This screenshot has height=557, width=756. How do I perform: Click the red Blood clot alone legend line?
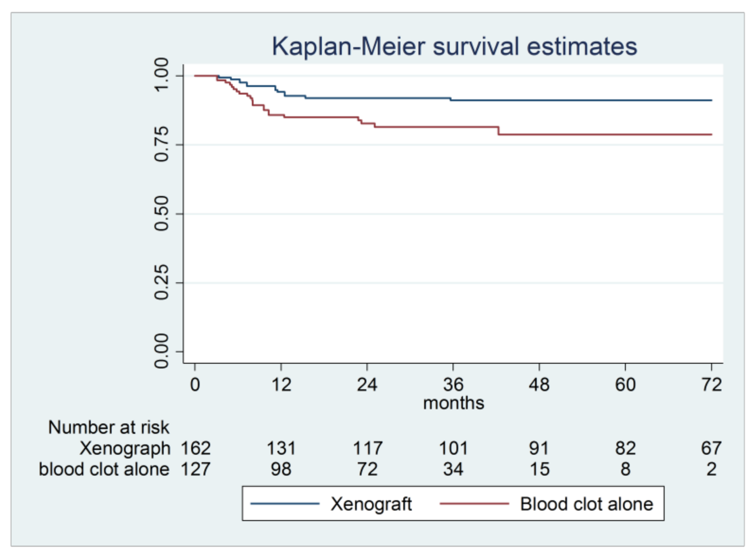click(474, 504)
